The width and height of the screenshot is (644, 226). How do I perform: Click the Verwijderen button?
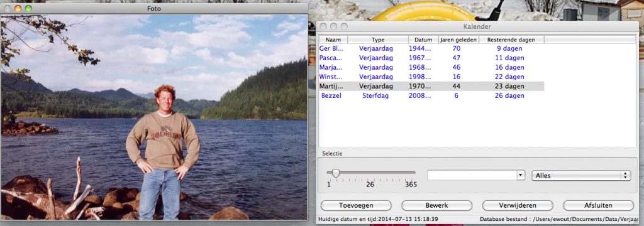tap(518, 205)
